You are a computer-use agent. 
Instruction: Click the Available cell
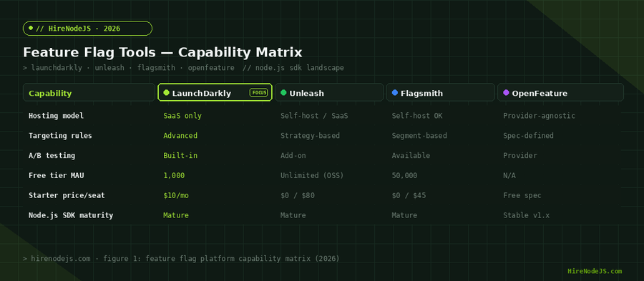coord(411,155)
